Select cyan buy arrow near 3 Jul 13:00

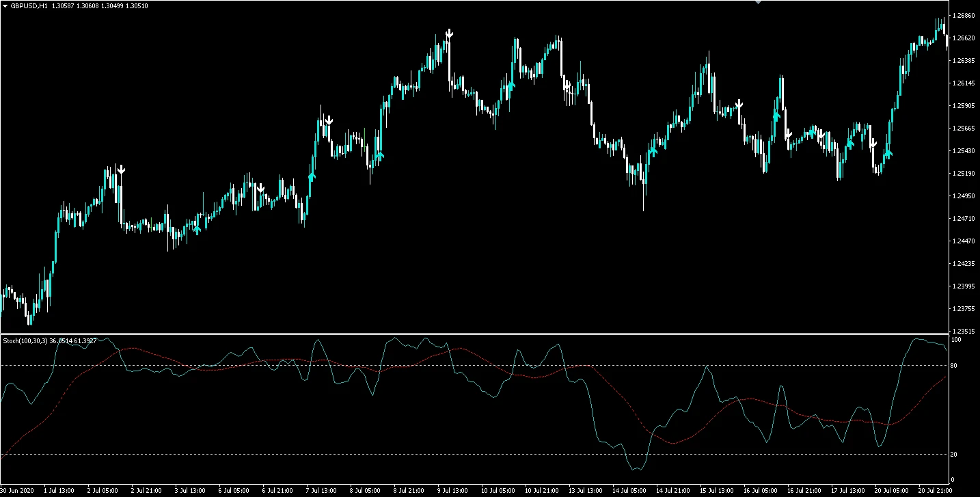pyautogui.click(x=198, y=229)
